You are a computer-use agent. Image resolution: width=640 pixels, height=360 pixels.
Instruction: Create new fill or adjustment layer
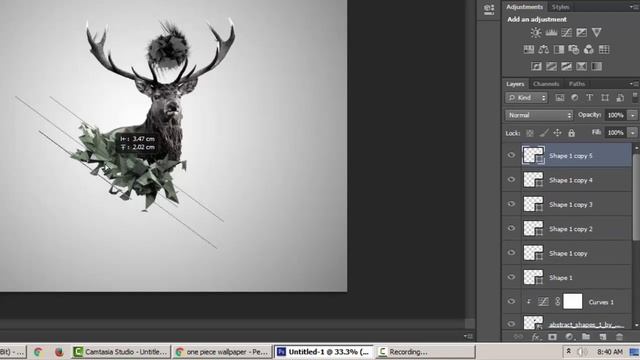tap(569, 337)
